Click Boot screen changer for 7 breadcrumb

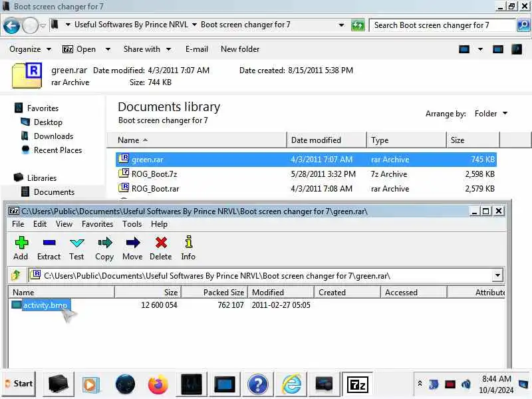[245, 25]
